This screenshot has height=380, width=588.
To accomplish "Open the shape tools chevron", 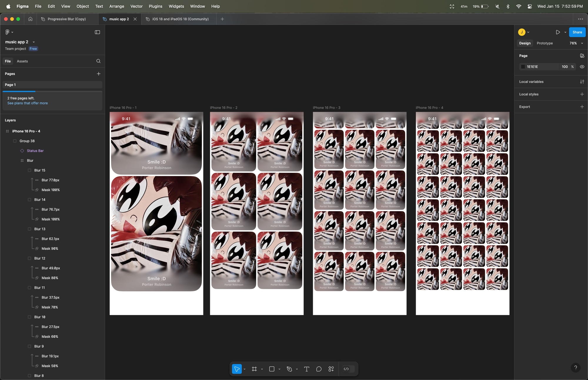I will 279,369.
